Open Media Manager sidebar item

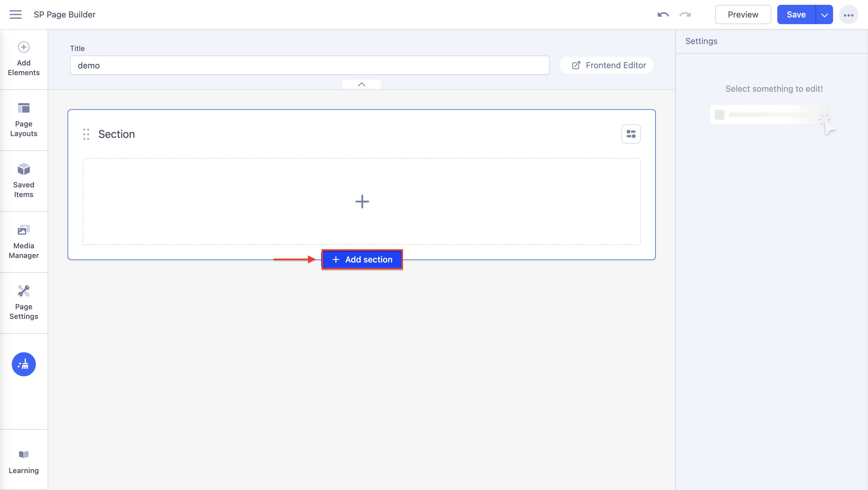coord(24,241)
